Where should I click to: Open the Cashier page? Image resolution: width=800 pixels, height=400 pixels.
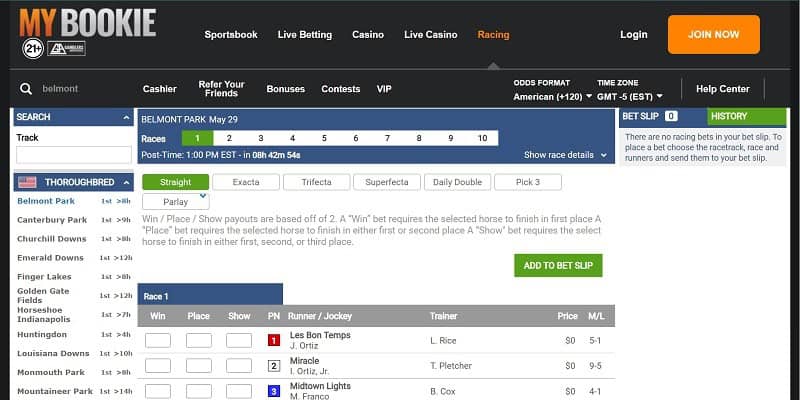click(160, 89)
